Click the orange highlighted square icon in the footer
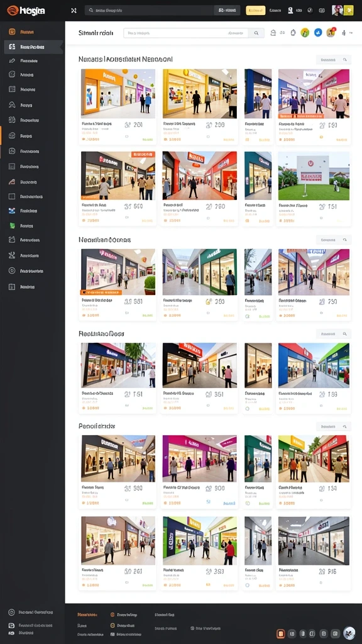Viewport: 362px width, 644px height. (x=281, y=634)
